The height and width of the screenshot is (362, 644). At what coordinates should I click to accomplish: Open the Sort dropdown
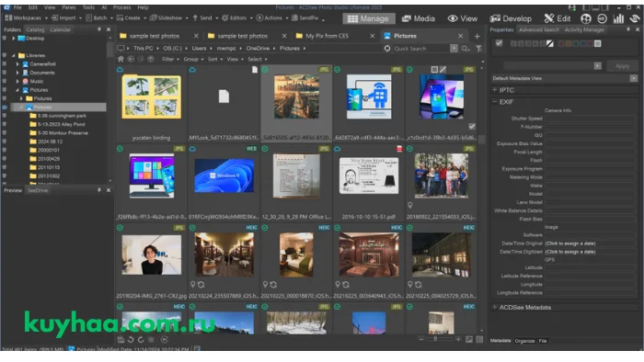click(214, 59)
